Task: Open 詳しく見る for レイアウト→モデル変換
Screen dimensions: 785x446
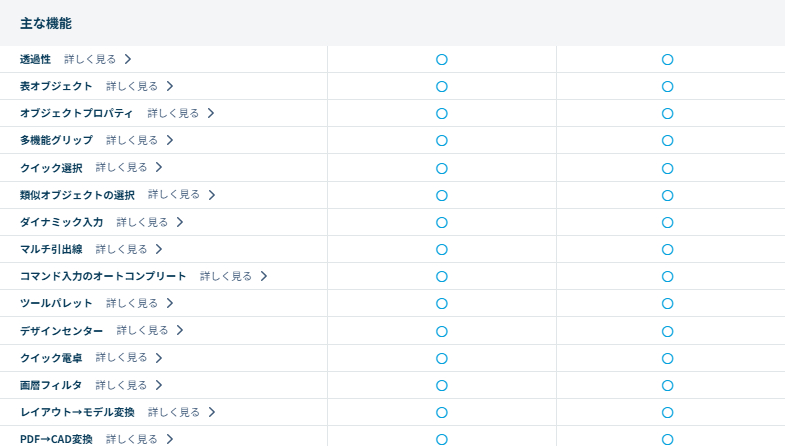Action: pos(174,412)
